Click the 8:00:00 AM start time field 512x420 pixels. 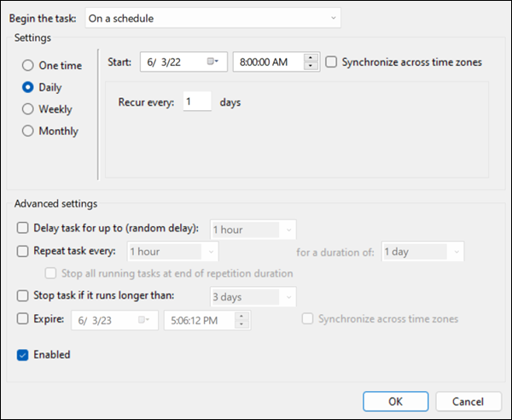[x=268, y=61]
